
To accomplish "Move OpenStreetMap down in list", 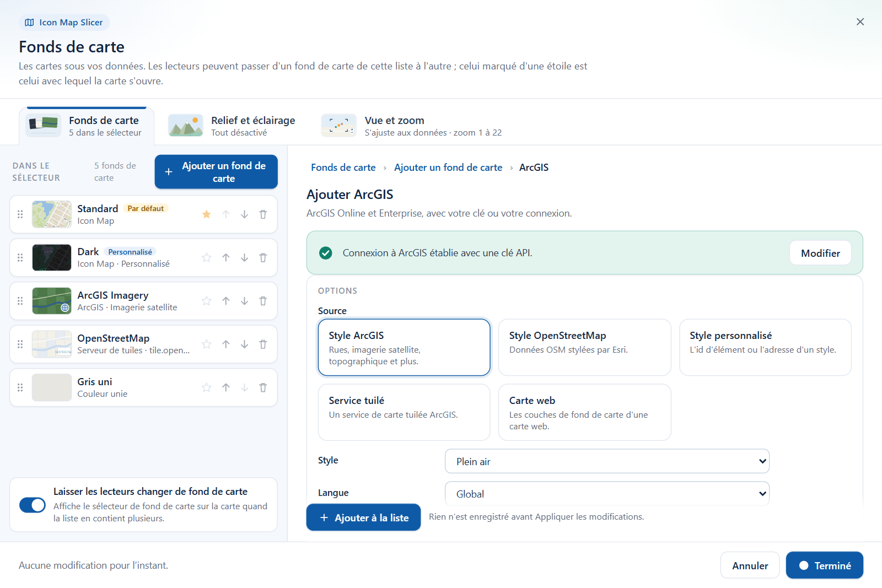I will coord(244,344).
